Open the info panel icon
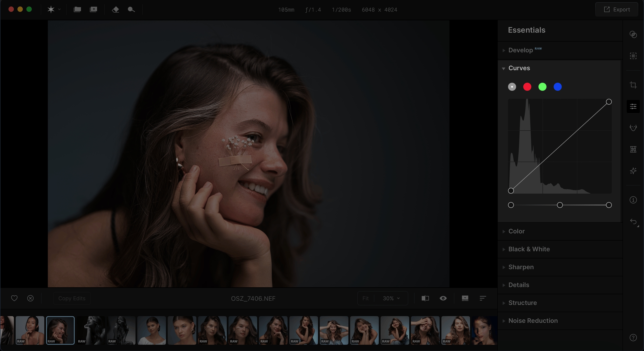Viewport: 644px width, 351px height. (633, 200)
